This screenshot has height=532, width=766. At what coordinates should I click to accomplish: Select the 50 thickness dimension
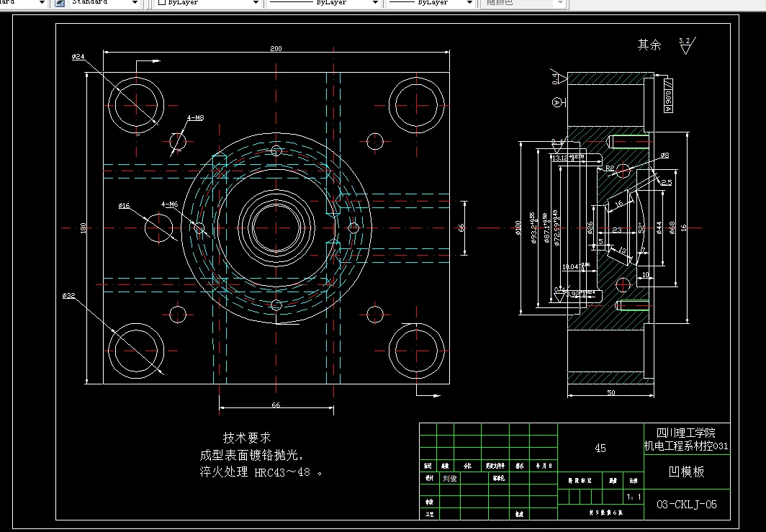point(611,392)
